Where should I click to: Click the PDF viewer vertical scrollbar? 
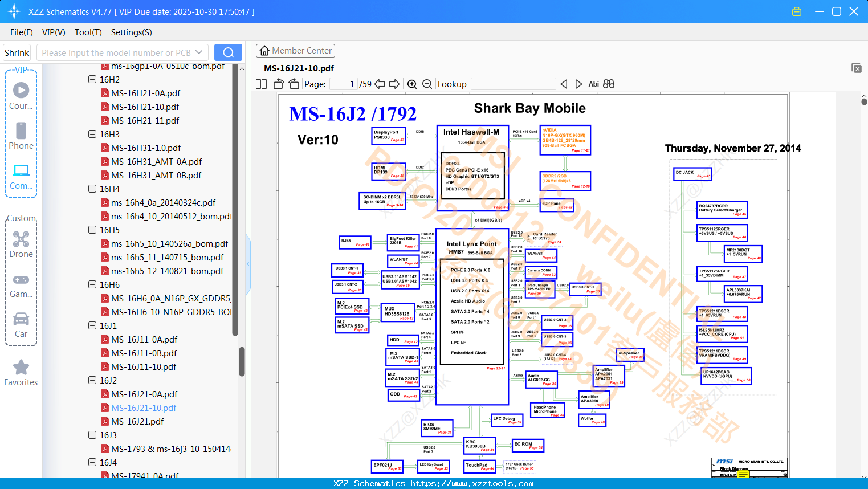(864, 101)
